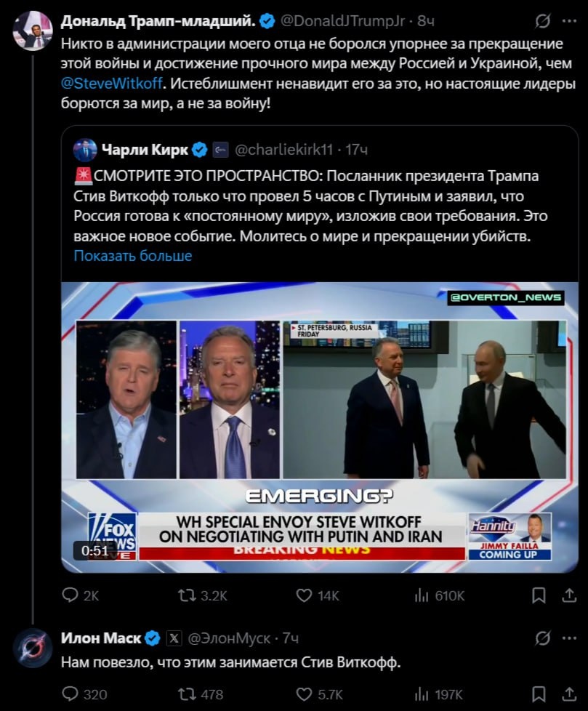Open @SteveWitkoff mention link
The width and height of the screenshot is (588, 711).
[x=111, y=84]
